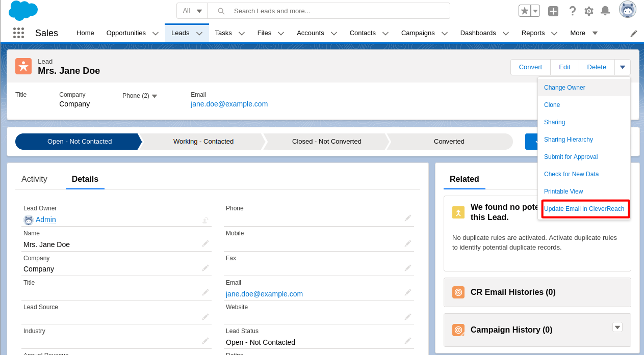The width and height of the screenshot is (644, 355).
Task: Open the Reports tab
Action: click(533, 33)
